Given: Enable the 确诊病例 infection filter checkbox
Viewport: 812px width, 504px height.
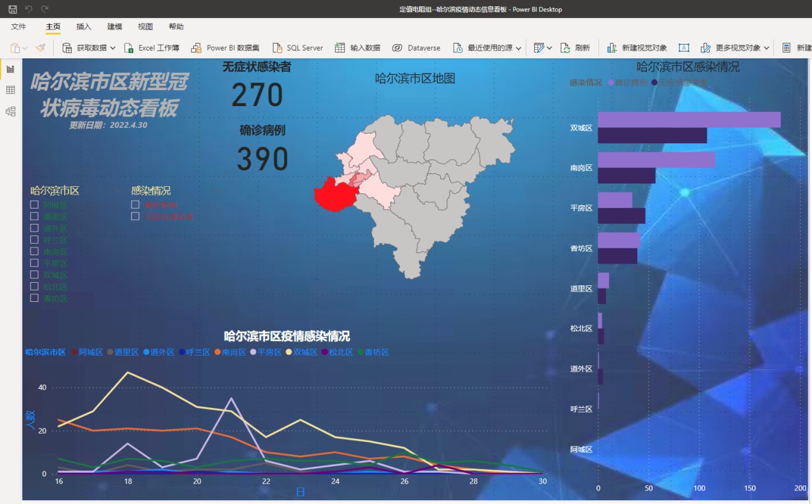Looking at the screenshot, I should click(x=135, y=205).
